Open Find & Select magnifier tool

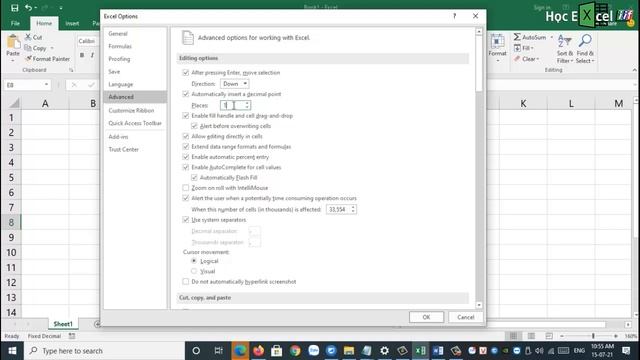tap(585, 49)
